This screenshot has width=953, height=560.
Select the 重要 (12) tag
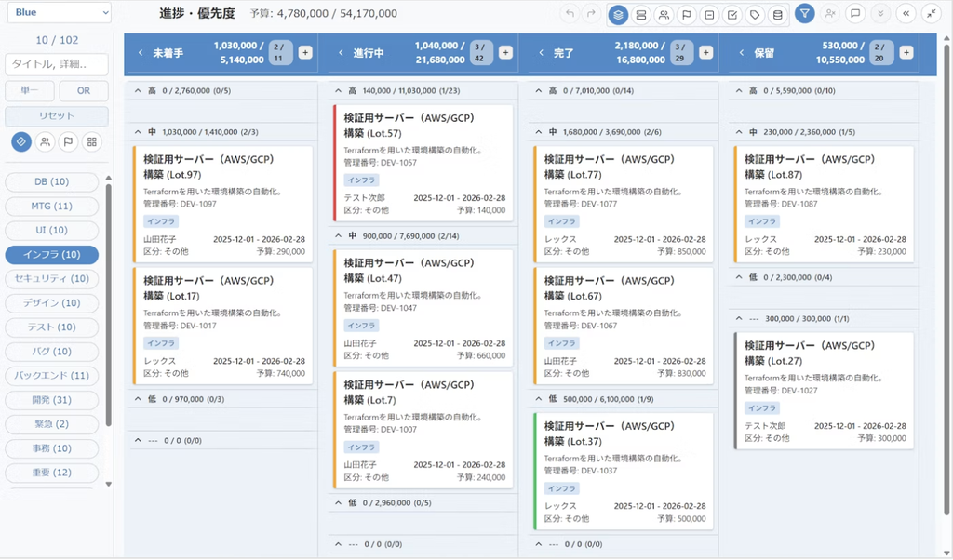(x=52, y=473)
